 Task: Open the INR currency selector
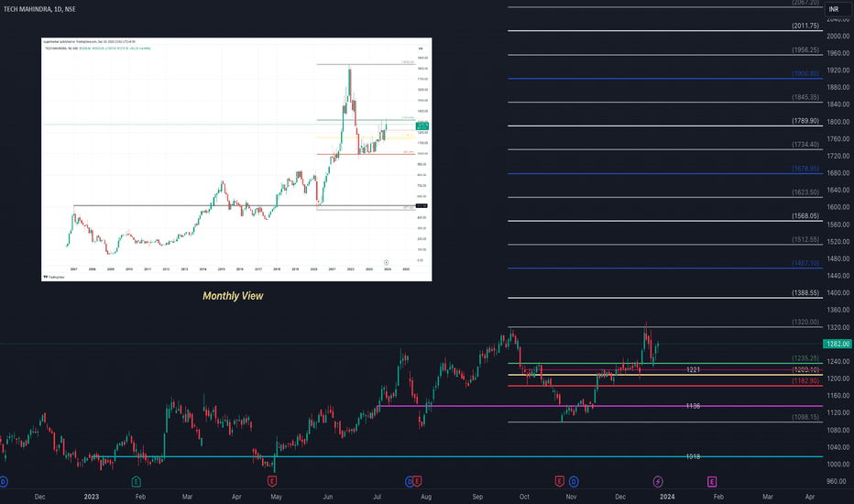click(x=838, y=9)
